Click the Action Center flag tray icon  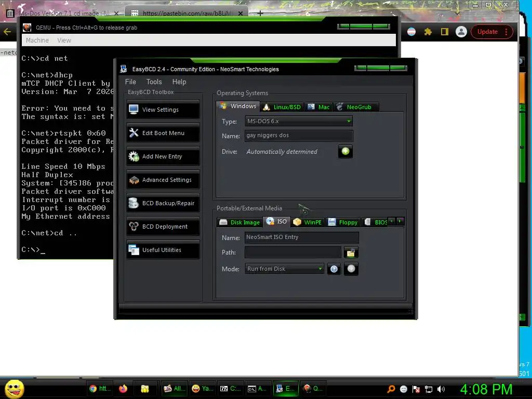coord(416,389)
